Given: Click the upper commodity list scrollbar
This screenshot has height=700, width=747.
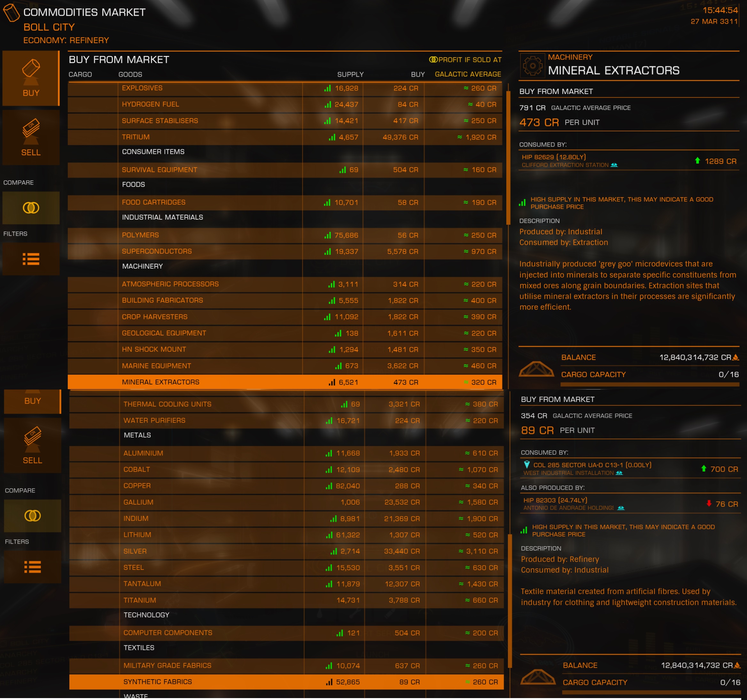Looking at the screenshot, I should (x=509, y=158).
